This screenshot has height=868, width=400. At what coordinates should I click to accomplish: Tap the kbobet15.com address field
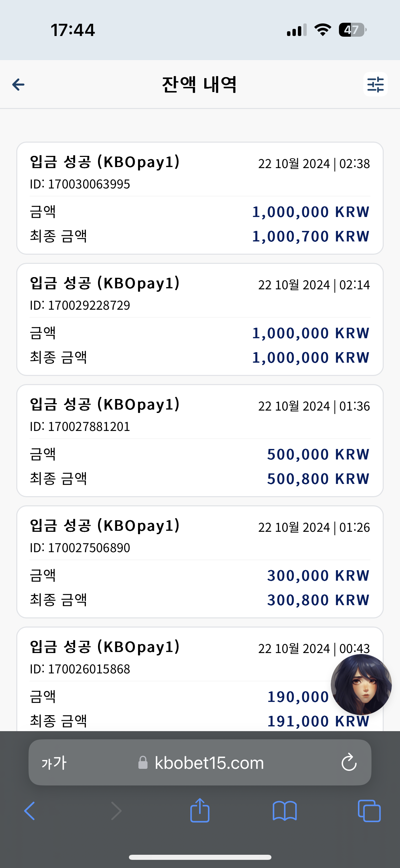(200, 762)
